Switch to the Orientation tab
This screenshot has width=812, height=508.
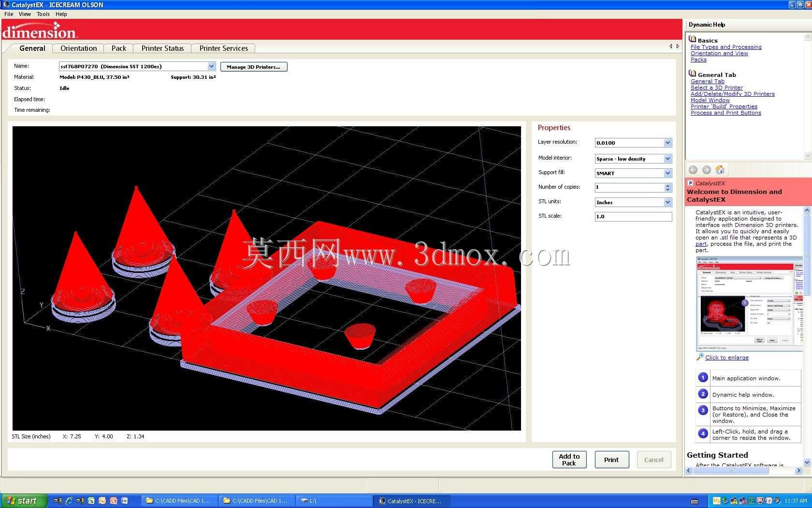coord(78,48)
